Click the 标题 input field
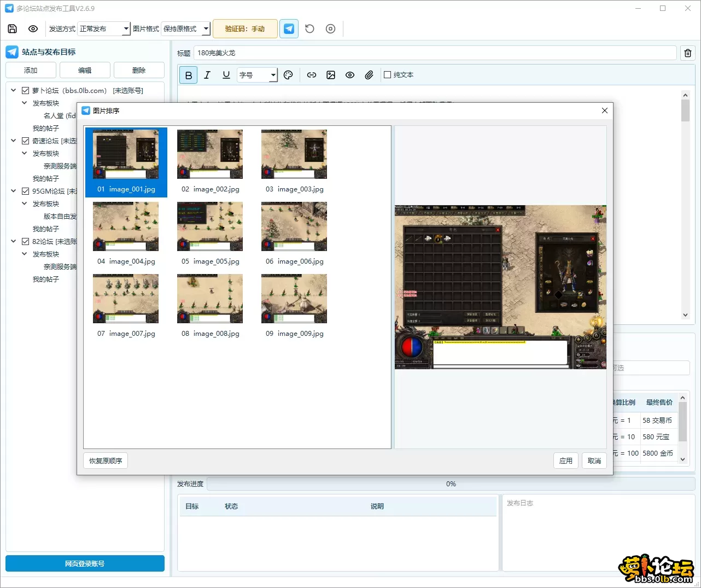 pyautogui.click(x=435, y=53)
